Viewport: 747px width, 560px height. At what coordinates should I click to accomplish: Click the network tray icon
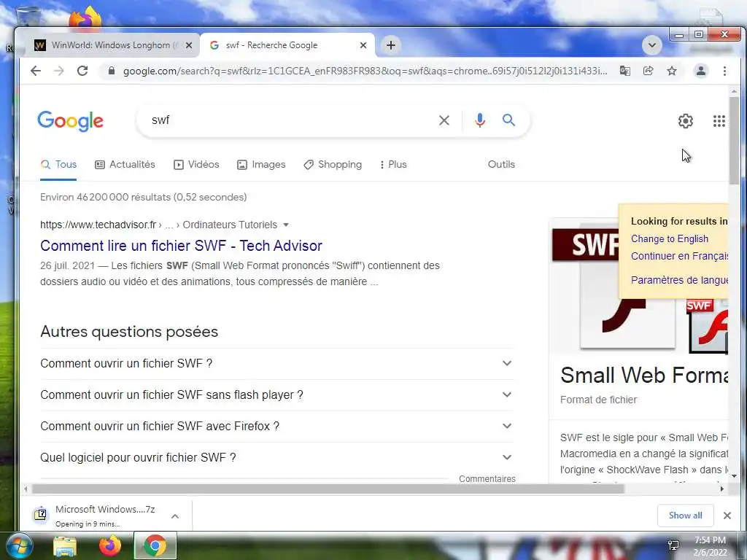673,545
